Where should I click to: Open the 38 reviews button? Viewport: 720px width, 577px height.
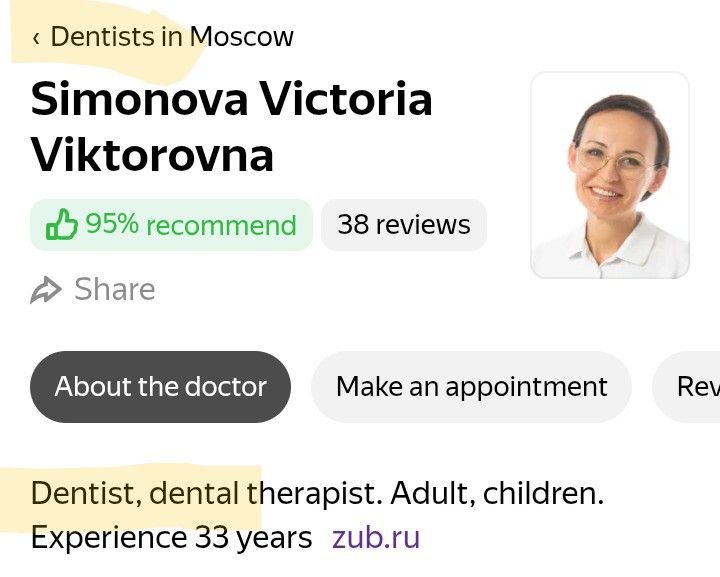tap(403, 224)
